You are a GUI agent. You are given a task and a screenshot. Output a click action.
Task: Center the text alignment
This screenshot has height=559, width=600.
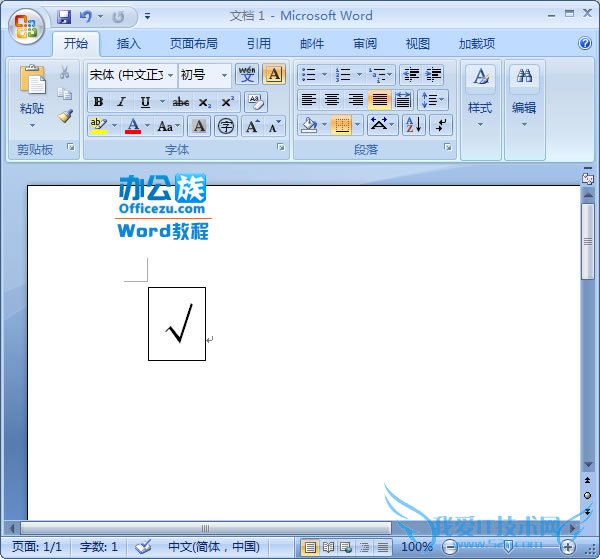(x=331, y=100)
